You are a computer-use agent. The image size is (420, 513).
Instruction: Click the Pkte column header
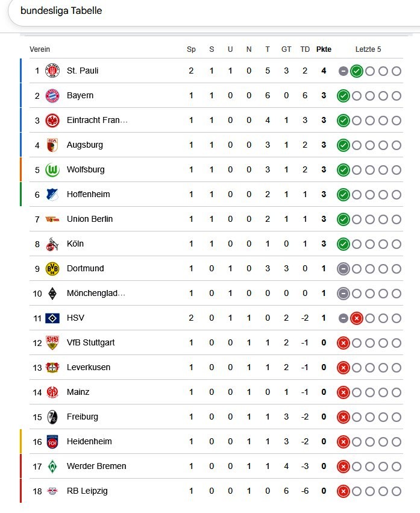pos(324,49)
